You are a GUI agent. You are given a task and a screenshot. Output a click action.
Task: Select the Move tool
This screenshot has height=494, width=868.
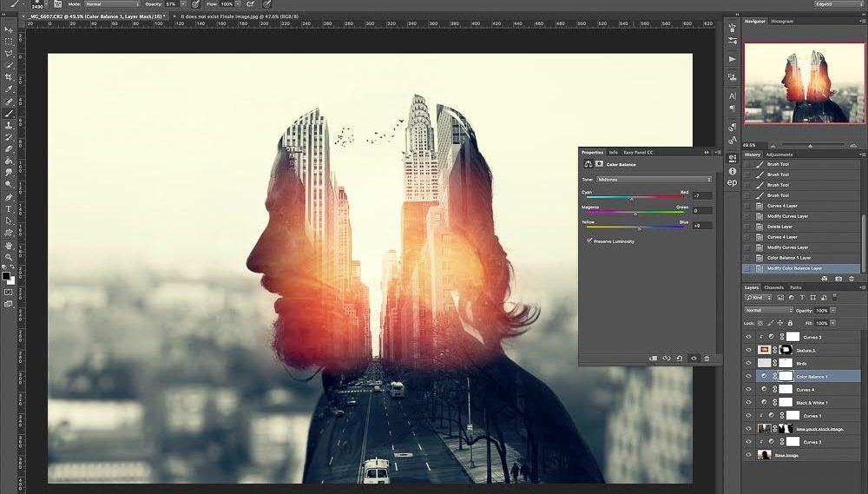coord(9,29)
